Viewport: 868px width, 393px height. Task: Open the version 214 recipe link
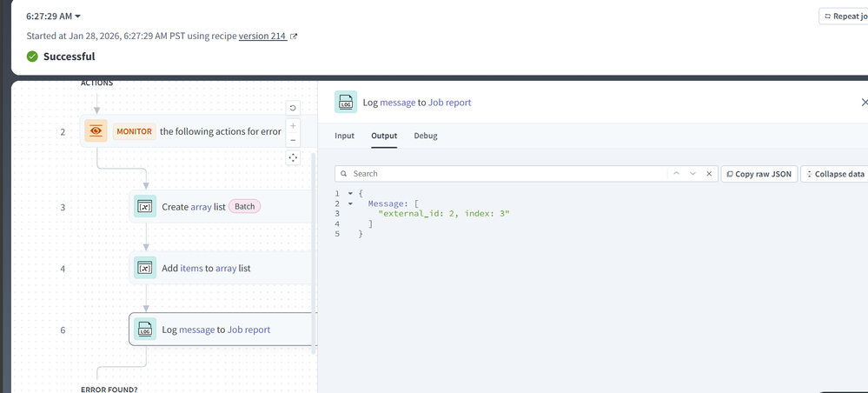pos(262,36)
